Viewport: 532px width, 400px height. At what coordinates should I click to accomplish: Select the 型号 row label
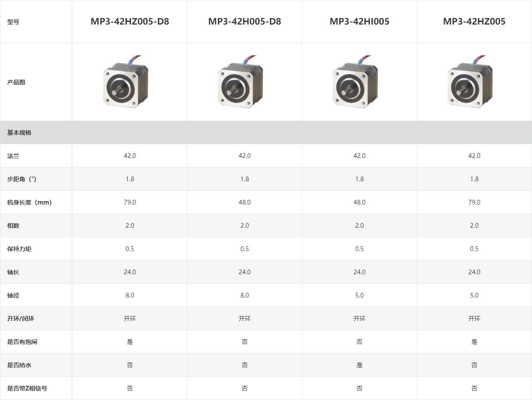(x=13, y=22)
